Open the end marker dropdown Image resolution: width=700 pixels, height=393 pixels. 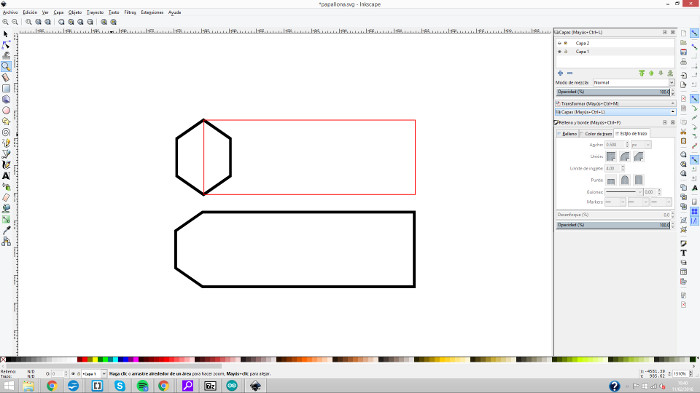click(x=661, y=202)
